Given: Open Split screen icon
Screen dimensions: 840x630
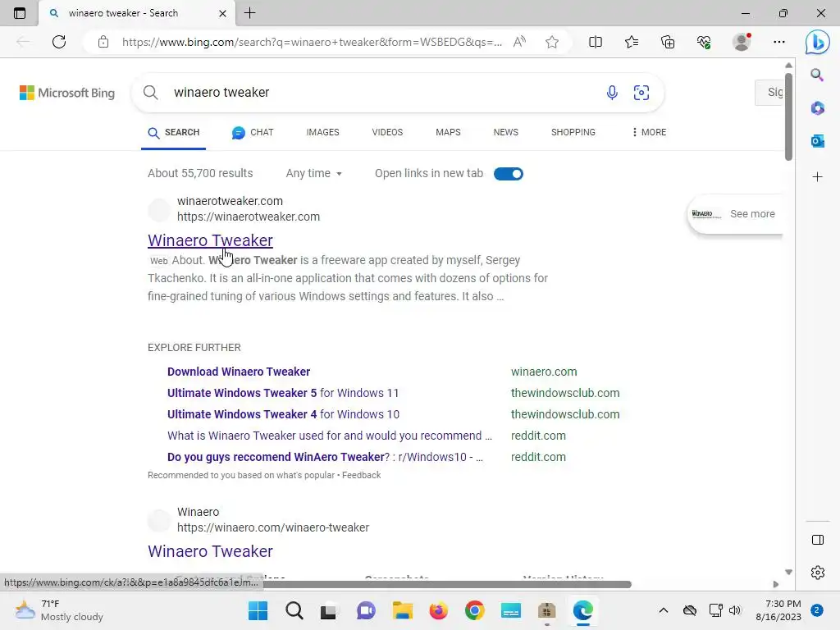Looking at the screenshot, I should pos(596,42).
